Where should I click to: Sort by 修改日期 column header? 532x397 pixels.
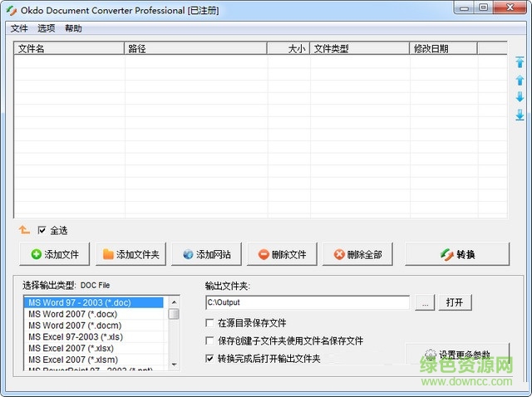[x=443, y=48]
